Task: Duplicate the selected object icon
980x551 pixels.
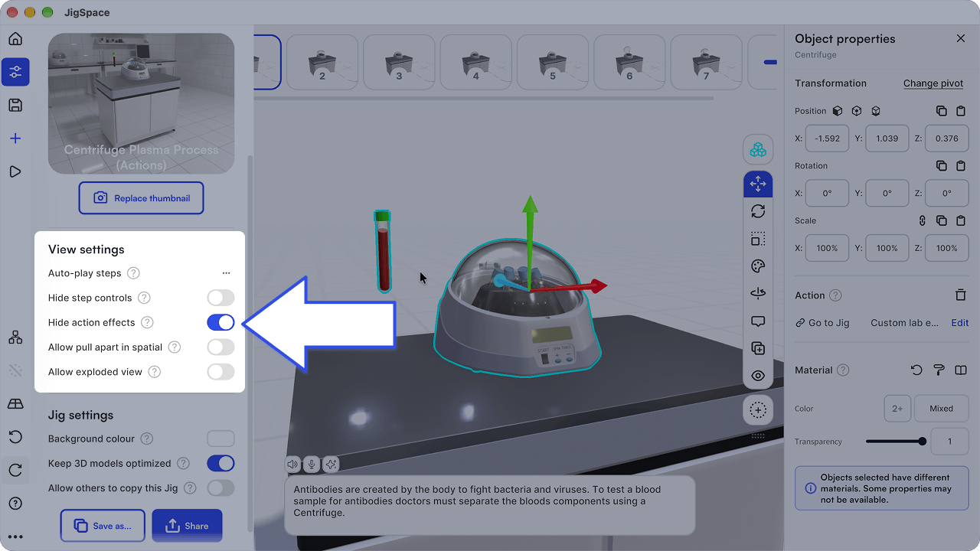Action: [758, 349]
